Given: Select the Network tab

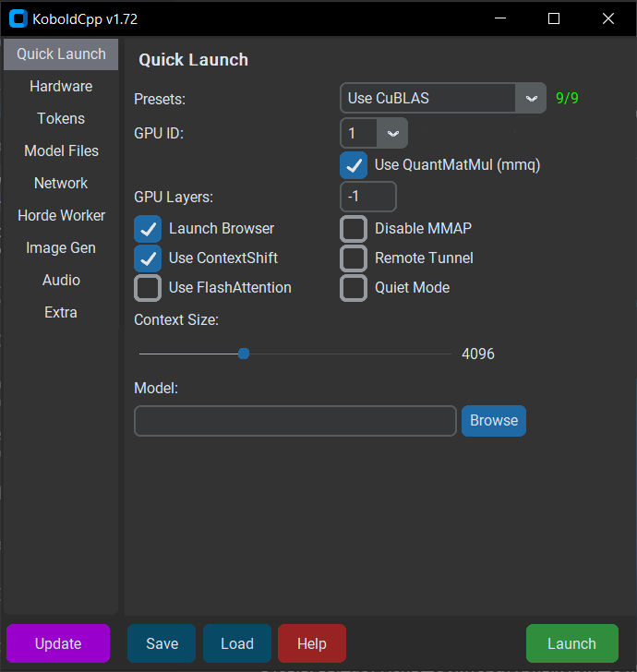Looking at the screenshot, I should pos(61,184).
